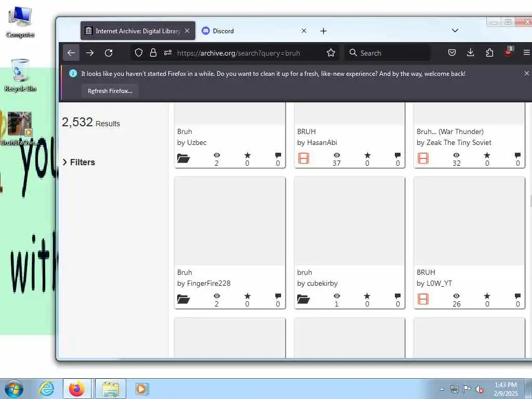532x399 pixels.
Task: Open site permissions icon in address bar
Action: pos(168,52)
